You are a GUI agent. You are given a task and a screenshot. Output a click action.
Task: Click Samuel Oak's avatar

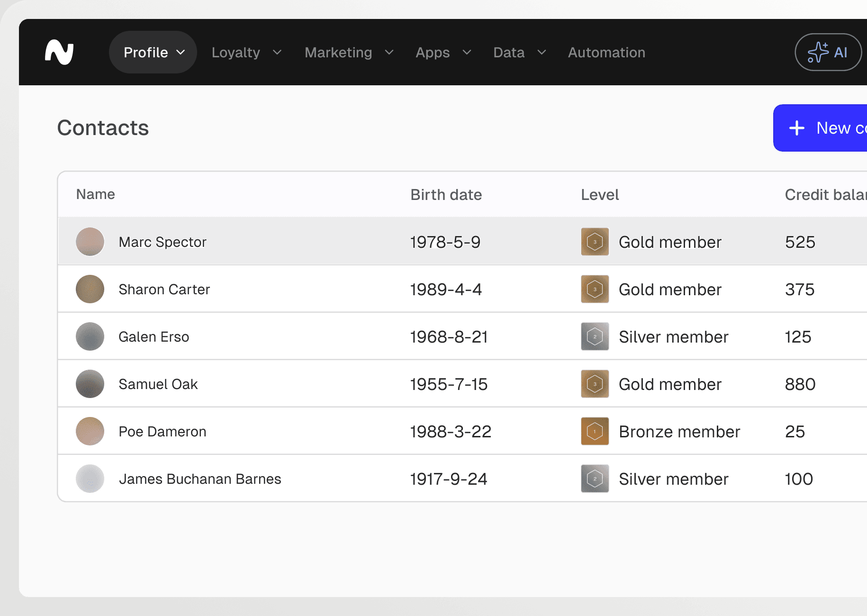click(90, 384)
